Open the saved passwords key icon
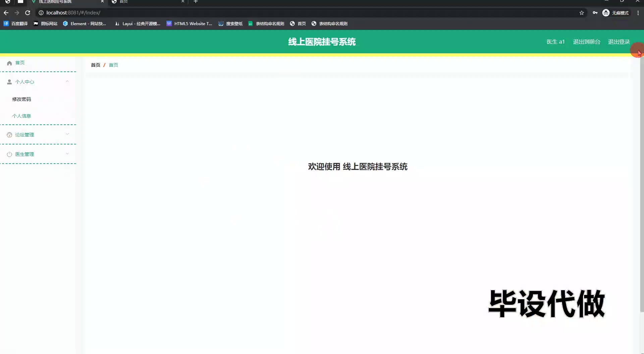644x354 pixels. pyautogui.click(x=595, y=13)
